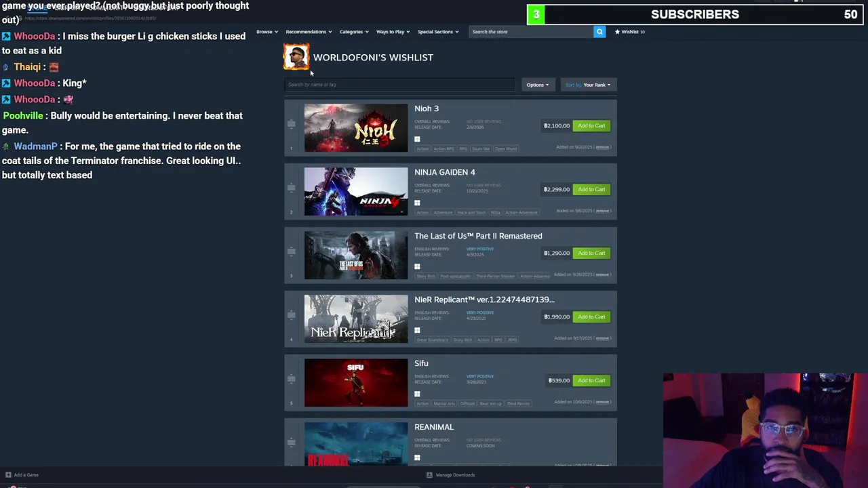Click the Great Soundtrack tag on NieR Replicant
This screenshot has width=868, height=488.
tap(432, 340)
